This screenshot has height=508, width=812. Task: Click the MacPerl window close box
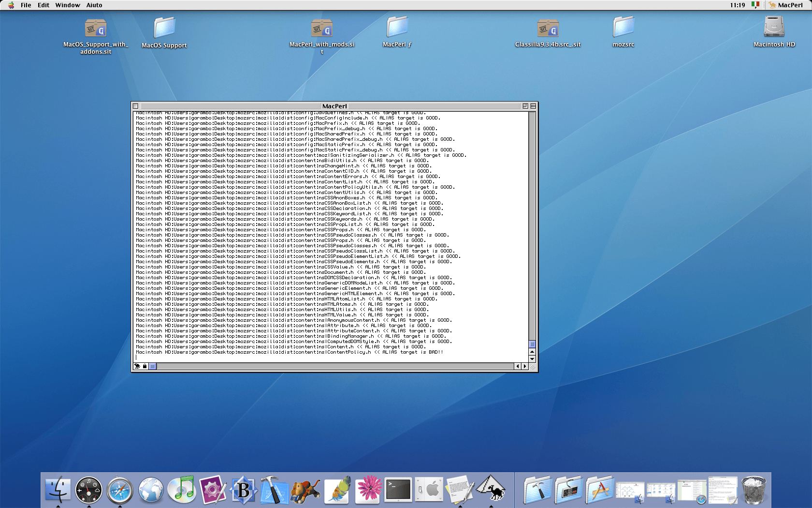(136, 106)
